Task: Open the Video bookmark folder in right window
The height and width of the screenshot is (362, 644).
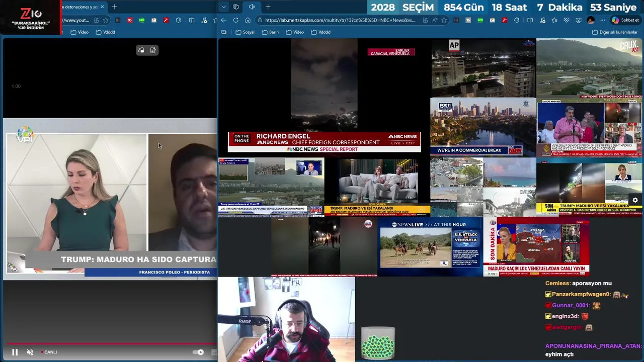Action: [295, 32]
